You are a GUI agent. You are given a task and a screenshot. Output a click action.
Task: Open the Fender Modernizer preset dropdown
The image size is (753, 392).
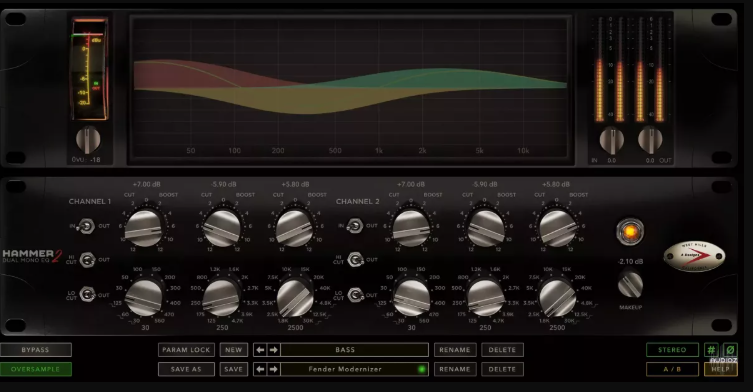pyautogui.click(x=354, y=369)
